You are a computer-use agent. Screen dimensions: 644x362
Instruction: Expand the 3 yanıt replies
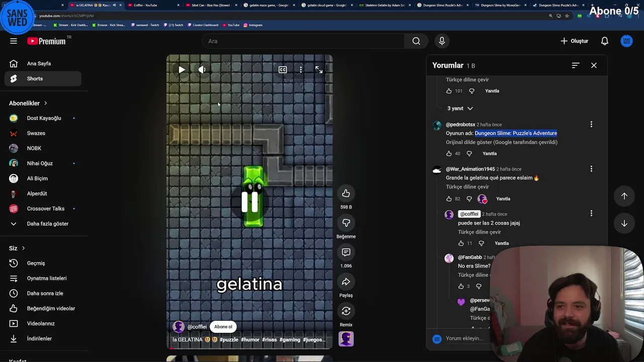[460, 108]
